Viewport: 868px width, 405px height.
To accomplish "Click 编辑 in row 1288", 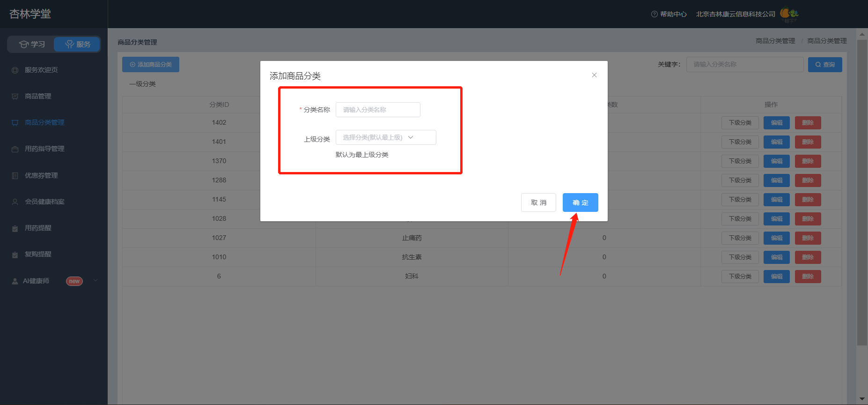I will pos(777,180).
